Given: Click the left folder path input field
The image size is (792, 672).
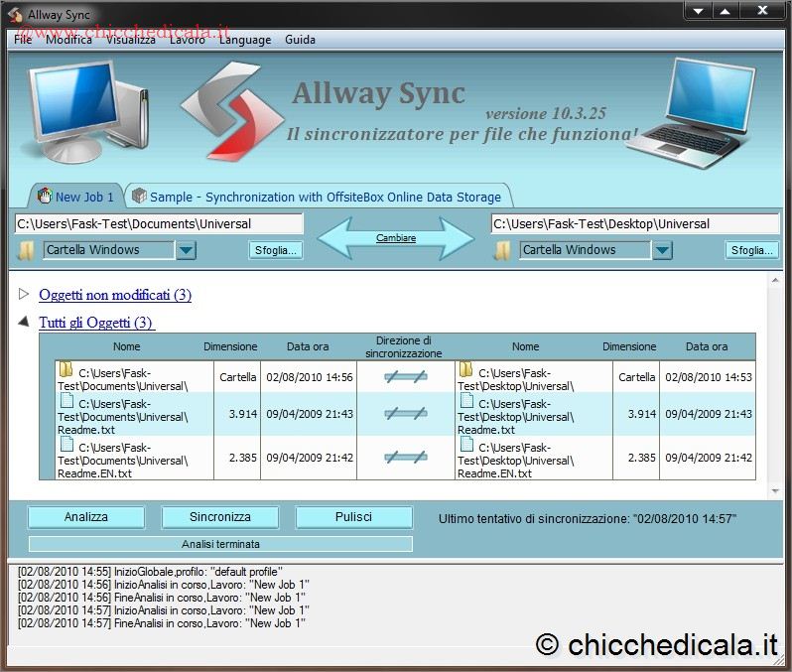Looking at the screenshot, I should point(159,224).
